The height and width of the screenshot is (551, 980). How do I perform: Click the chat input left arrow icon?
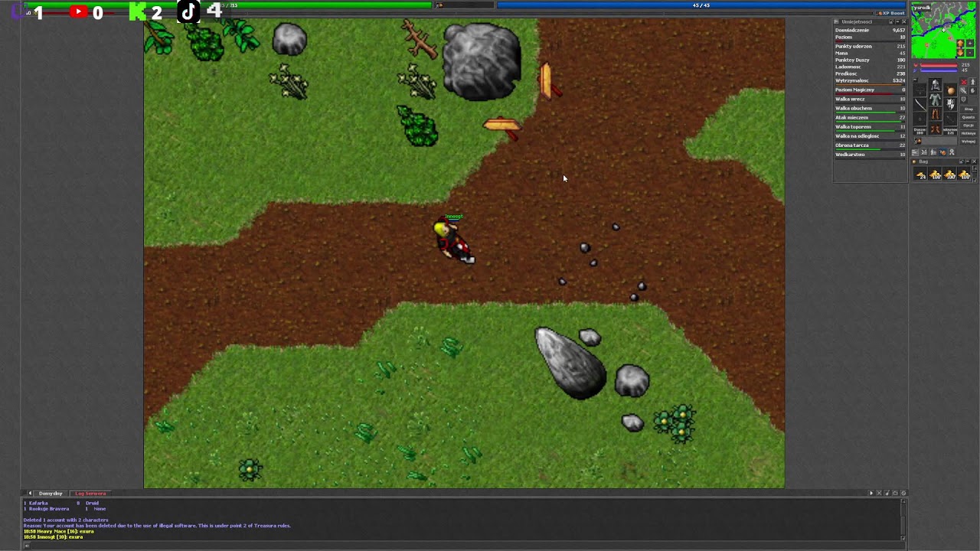(28, 545)
